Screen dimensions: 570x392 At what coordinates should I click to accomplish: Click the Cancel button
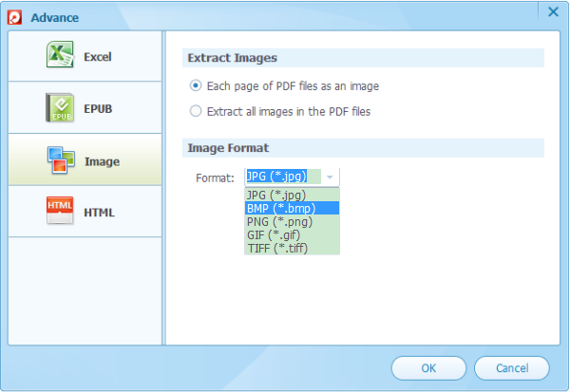pos(512,368)
